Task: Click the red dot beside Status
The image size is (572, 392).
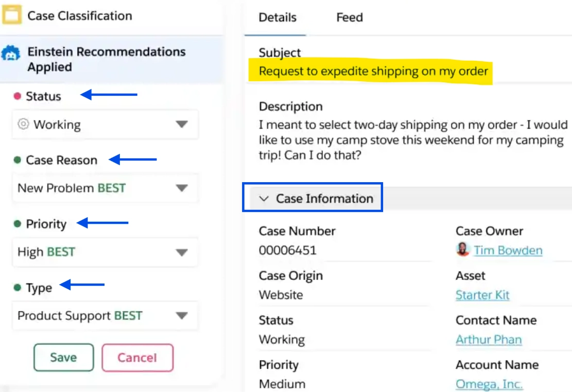Action: [17, 96]
